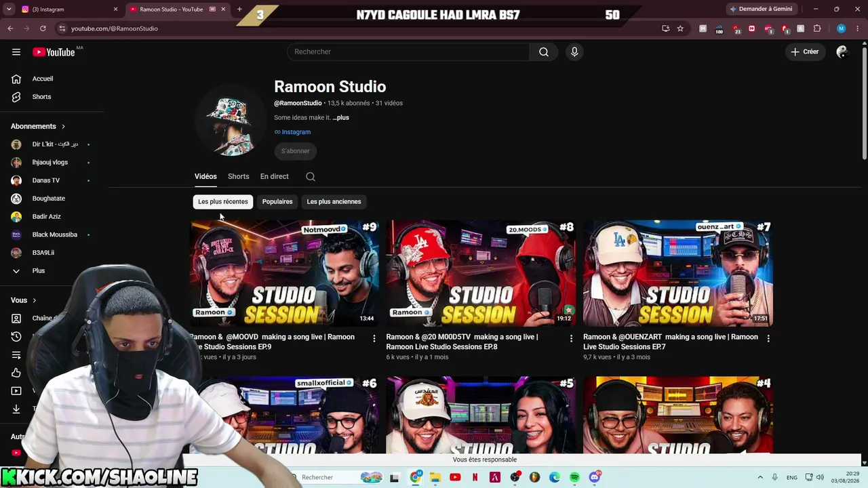Screen dimensions: 868x488
Task: Open Accueil in the YouTube sidebar
Action: pyautogui.click(x=42, y=79)
